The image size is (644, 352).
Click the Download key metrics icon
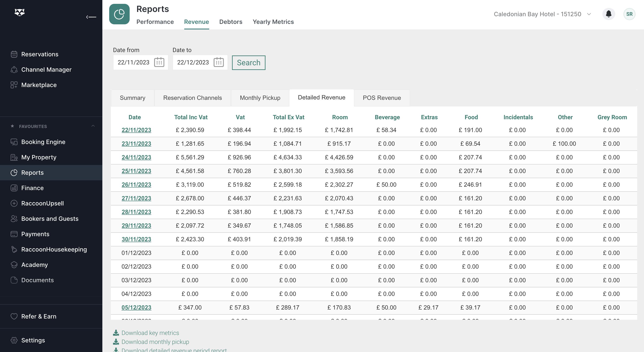116,333
